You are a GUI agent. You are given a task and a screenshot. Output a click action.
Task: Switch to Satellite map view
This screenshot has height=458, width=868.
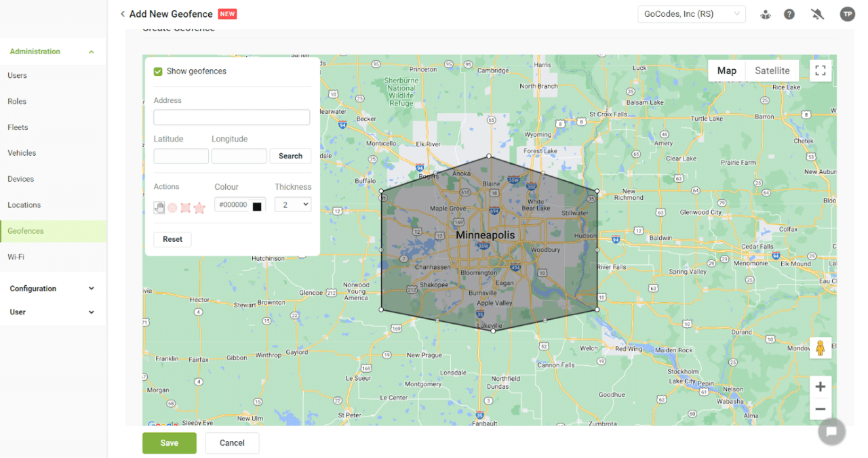click(772, 70)
